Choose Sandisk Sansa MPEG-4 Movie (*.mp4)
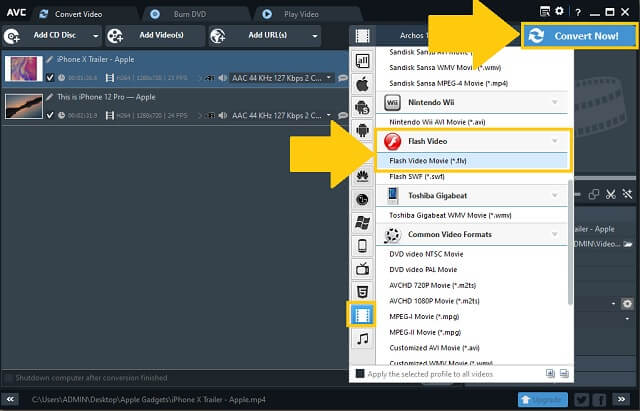This screenshot has width=640, height=411. point(471,83)
